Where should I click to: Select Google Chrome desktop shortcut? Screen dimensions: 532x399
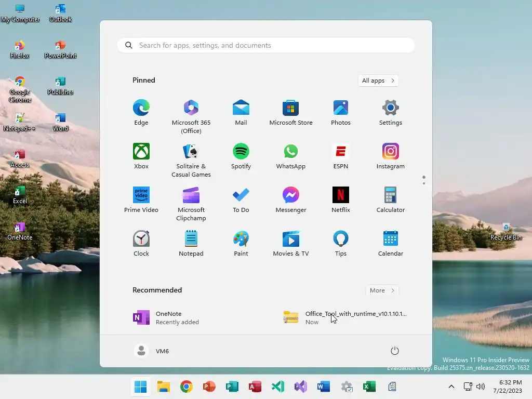pyautogui.click(x=20, y=89)
